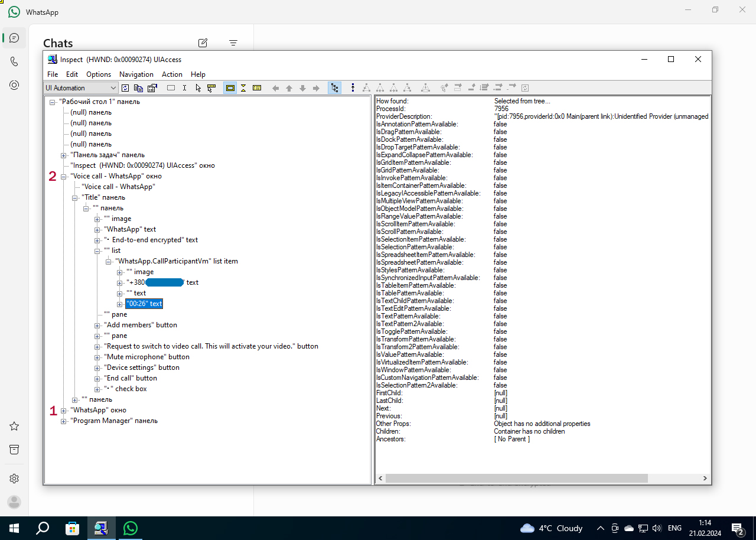
Task: Open Starred messages star icon
Action: point(14,426)
